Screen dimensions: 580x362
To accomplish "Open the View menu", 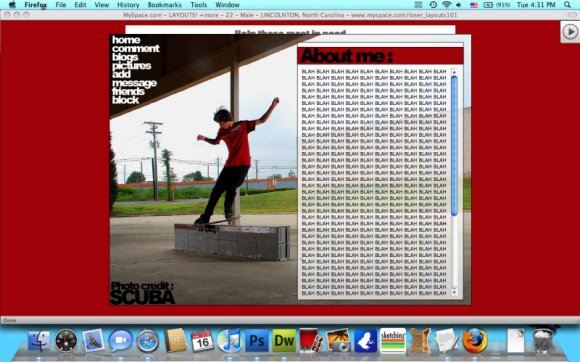I will (101, 5).
